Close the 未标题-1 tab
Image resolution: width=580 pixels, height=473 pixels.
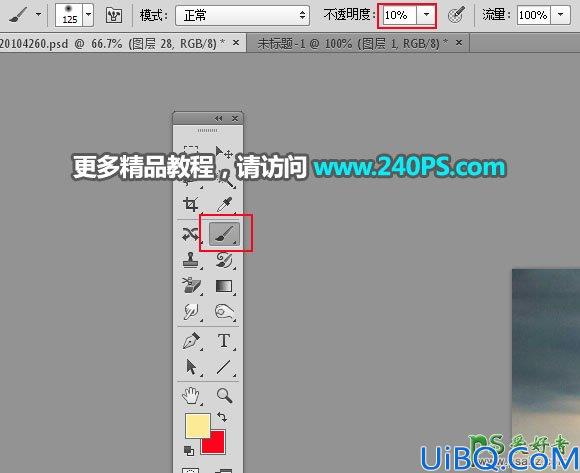pos(459,43)
